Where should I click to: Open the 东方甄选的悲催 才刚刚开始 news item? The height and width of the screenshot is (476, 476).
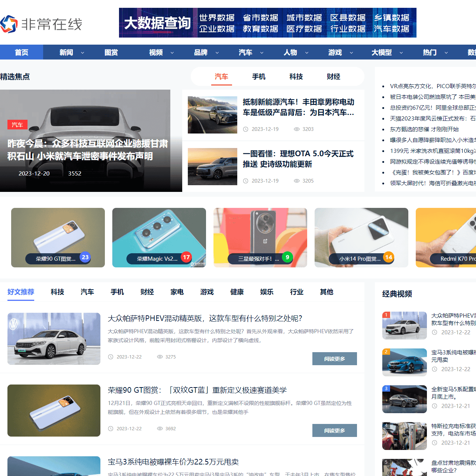(x=424, y=129)
